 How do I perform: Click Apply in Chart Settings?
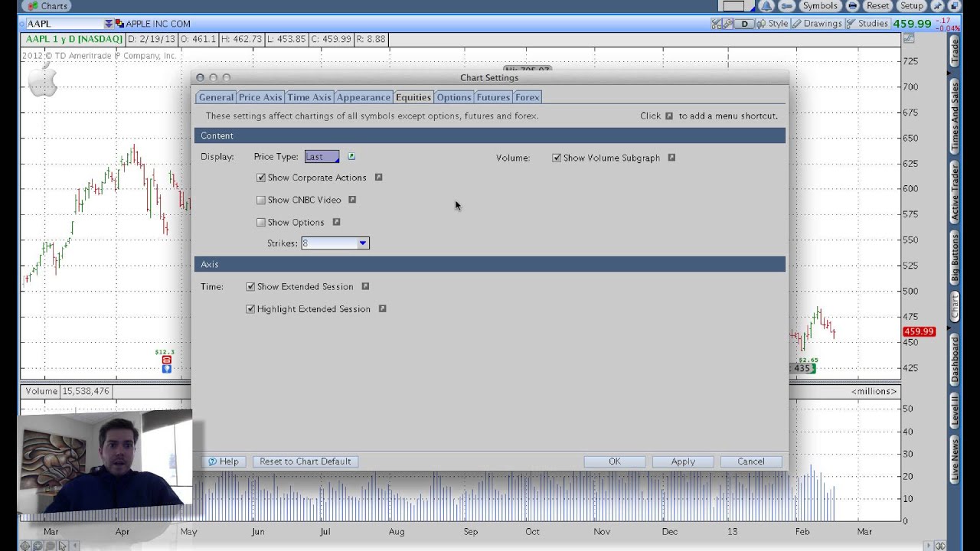click(683, 461)
